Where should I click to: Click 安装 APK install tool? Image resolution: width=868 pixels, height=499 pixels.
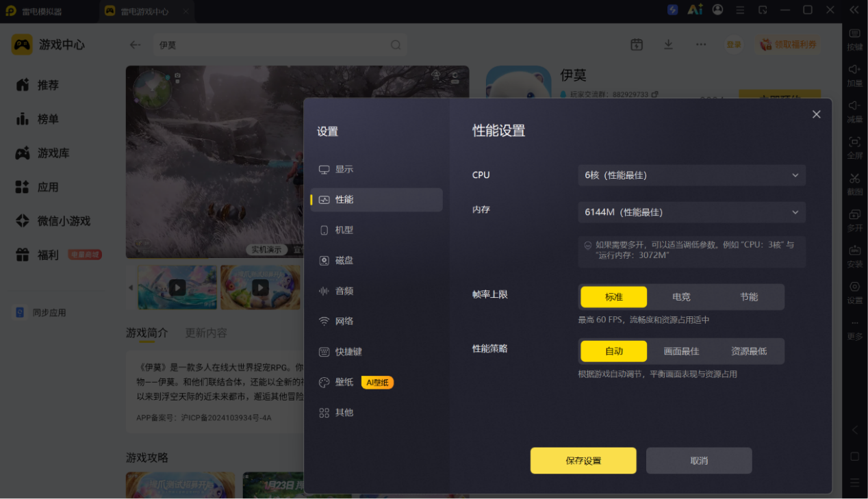click(x=855, y=257)
